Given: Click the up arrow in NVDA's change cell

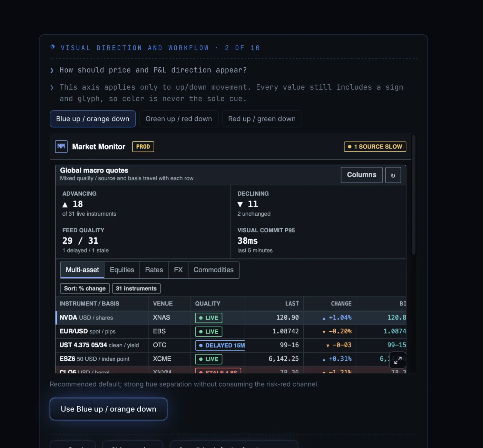Looking at the screenshot, I should 324,318.
